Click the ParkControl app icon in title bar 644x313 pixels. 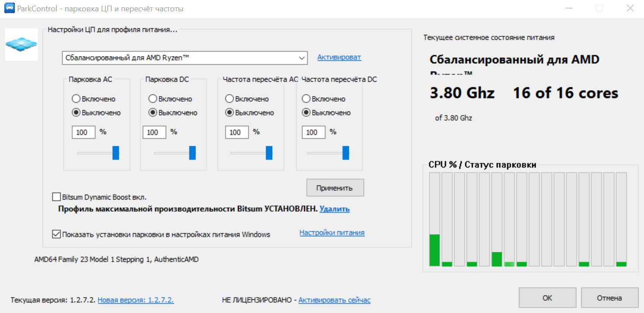pos(9,8)
